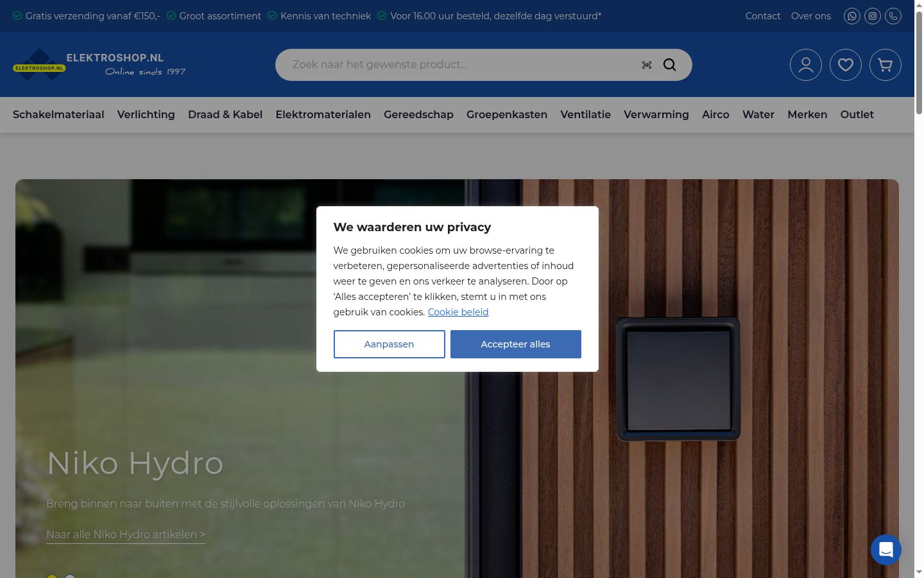This screenshot has height=578, width=924.
Task: Follow the Naar alle Niko Hydro artikelen link
Action: click(x=126, y=534)
